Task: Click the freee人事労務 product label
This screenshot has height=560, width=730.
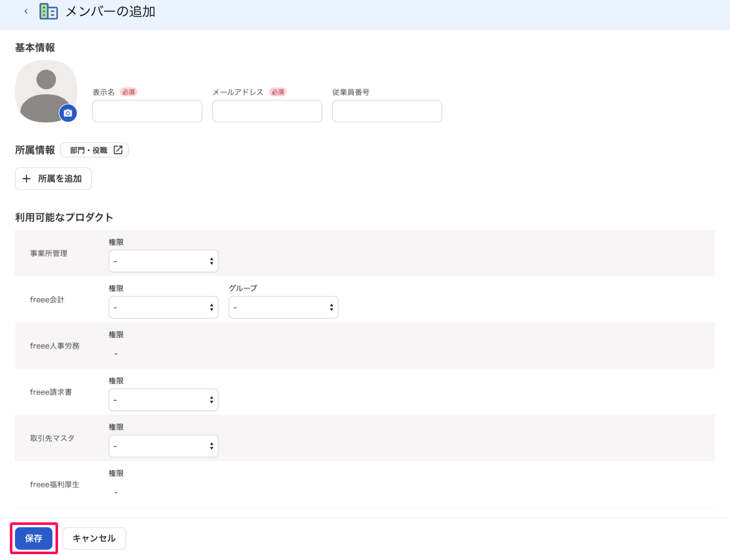Action: 55,346
